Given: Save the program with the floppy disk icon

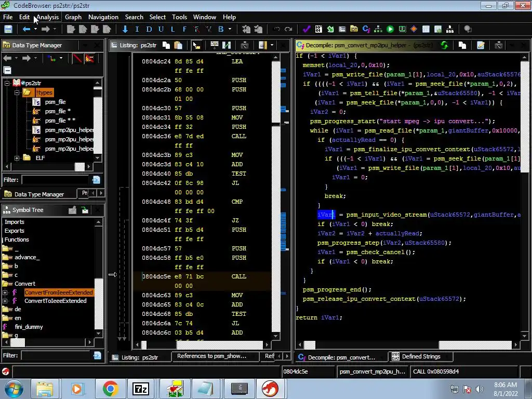Looking at the screenshot, I should tap(8, 29).
